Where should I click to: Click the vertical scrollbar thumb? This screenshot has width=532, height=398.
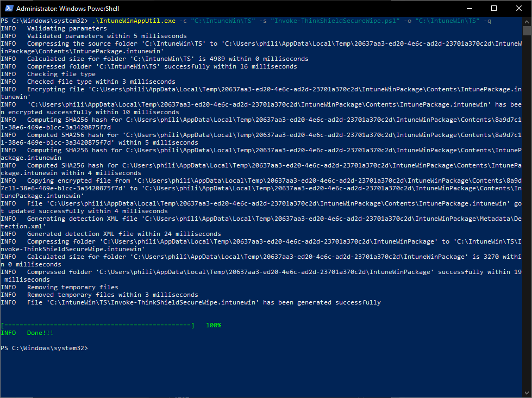tap(527, 30)
